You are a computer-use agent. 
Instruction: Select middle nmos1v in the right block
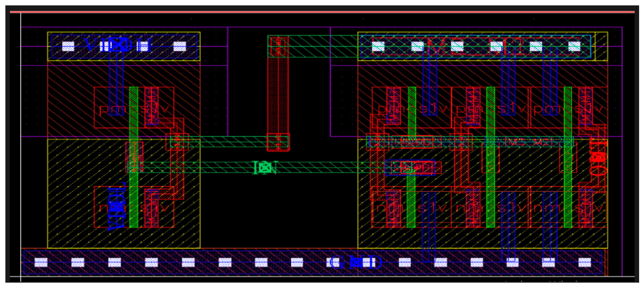pos(491,207)
